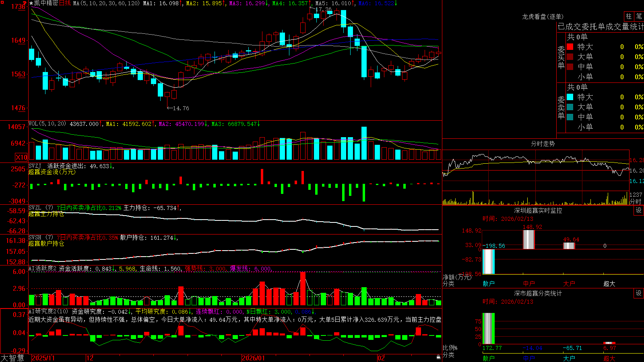Image resolution: width=644 pixels, height=362 pixels.
Task: Click the 1649 price axis label
Action: (x=18, y=40)
